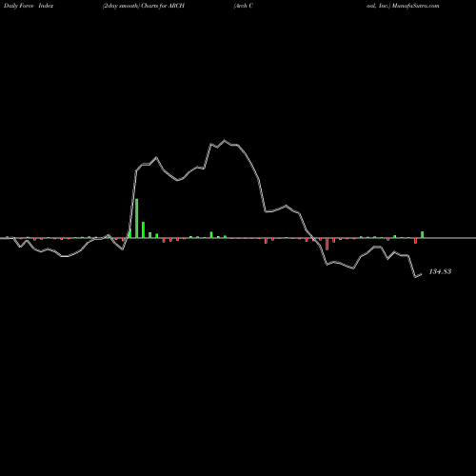Click the 'Daily Force Index' title text
476x476 pixels.
pos(29,6)
